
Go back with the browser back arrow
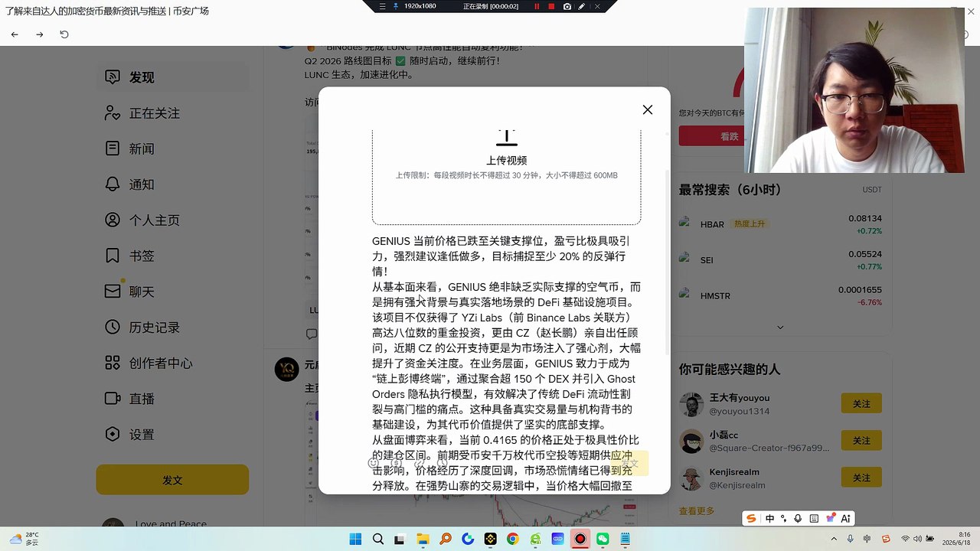click(15, 34)
